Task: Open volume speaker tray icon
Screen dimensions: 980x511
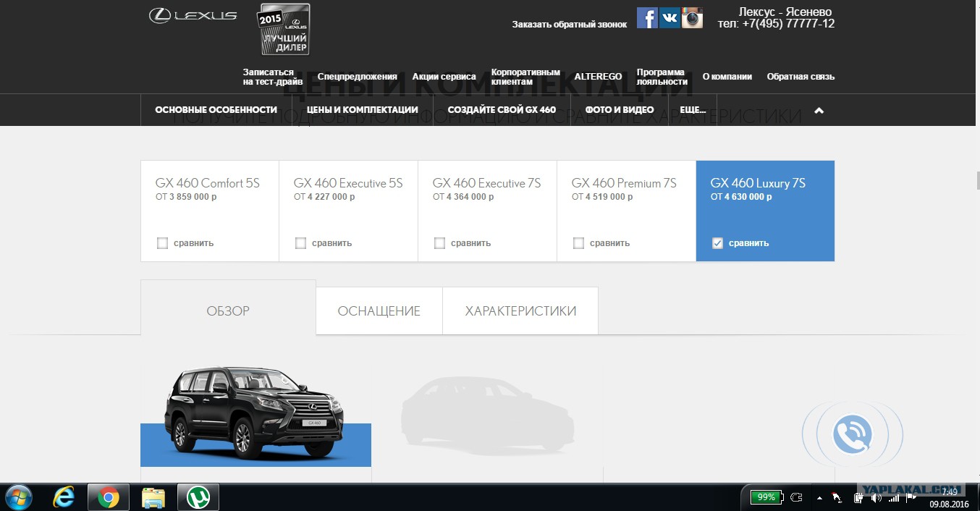Action: [x=876, y=498]
